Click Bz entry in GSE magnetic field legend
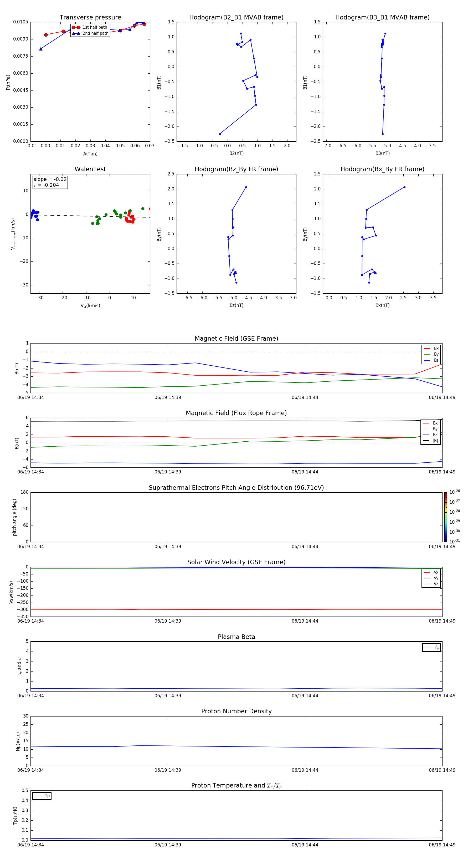 (x=431, y=360)
